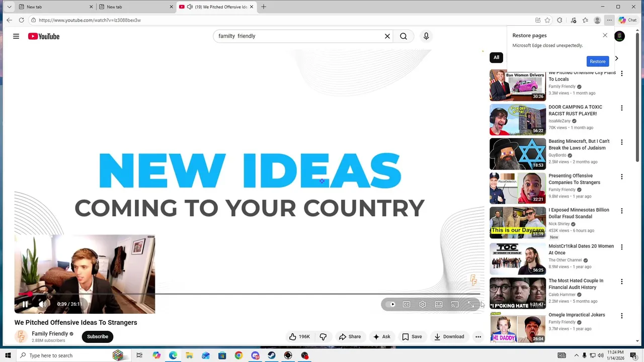Viewport: 644px width, 362px height.
Task: Like the video with 196K likes
Action: (299, 337)
